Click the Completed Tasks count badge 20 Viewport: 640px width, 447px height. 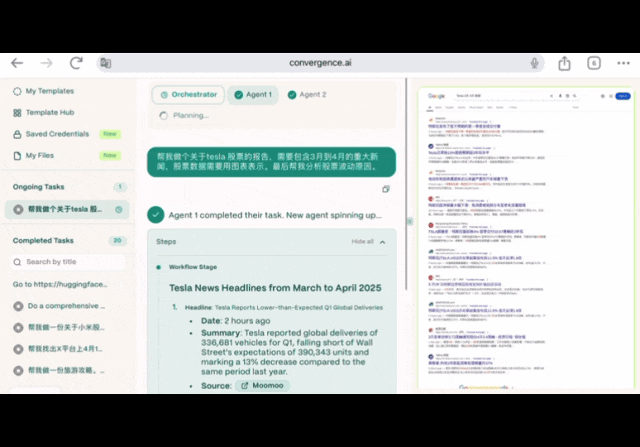click(x=118, y=240)
